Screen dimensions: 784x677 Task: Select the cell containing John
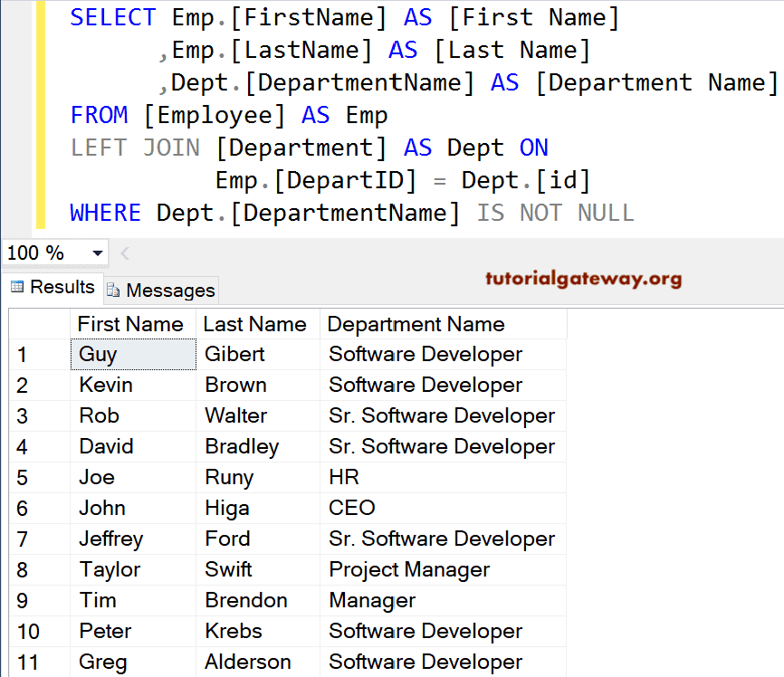[133, 509]
